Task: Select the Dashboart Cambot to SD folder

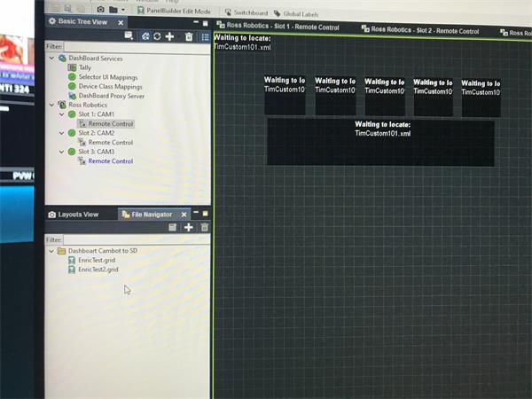Action: tap(103, 251)
